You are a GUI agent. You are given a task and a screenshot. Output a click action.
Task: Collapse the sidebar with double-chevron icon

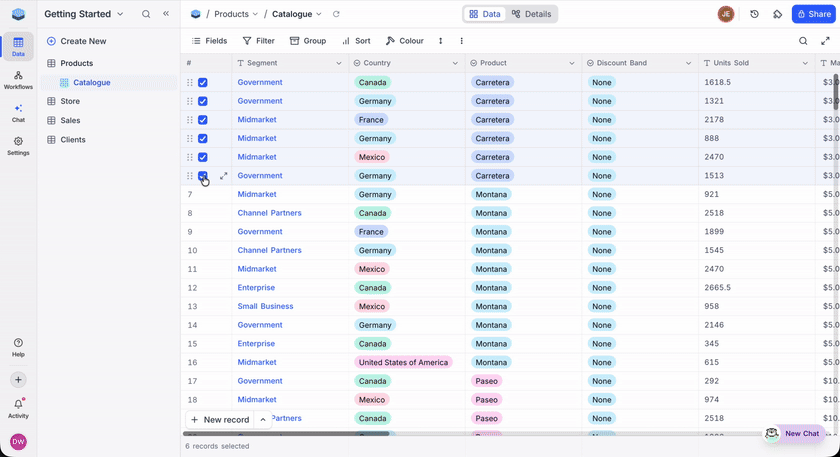166,15
